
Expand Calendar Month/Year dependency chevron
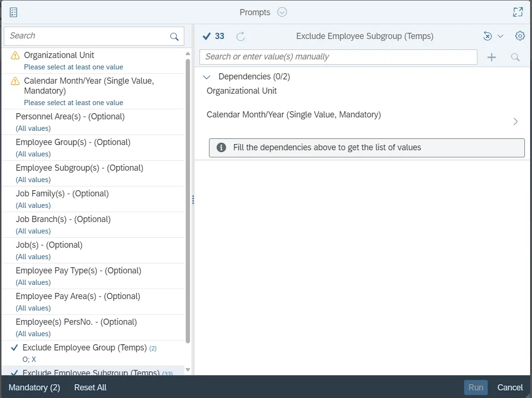coord(515,122)
